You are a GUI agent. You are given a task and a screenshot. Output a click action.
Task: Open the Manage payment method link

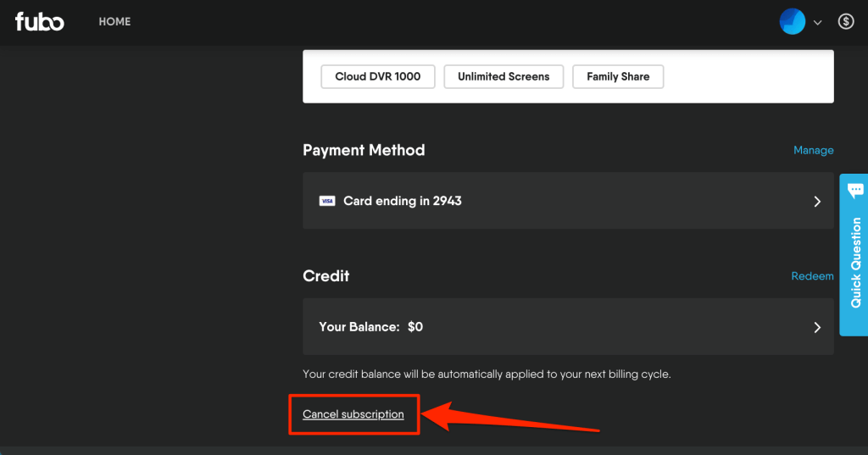[813, 150]
